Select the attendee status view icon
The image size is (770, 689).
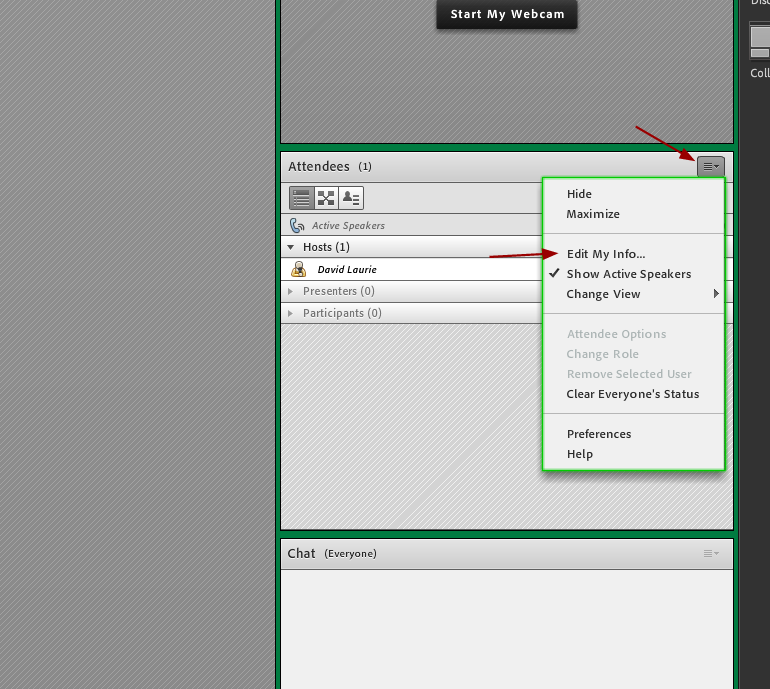point(351,198)
